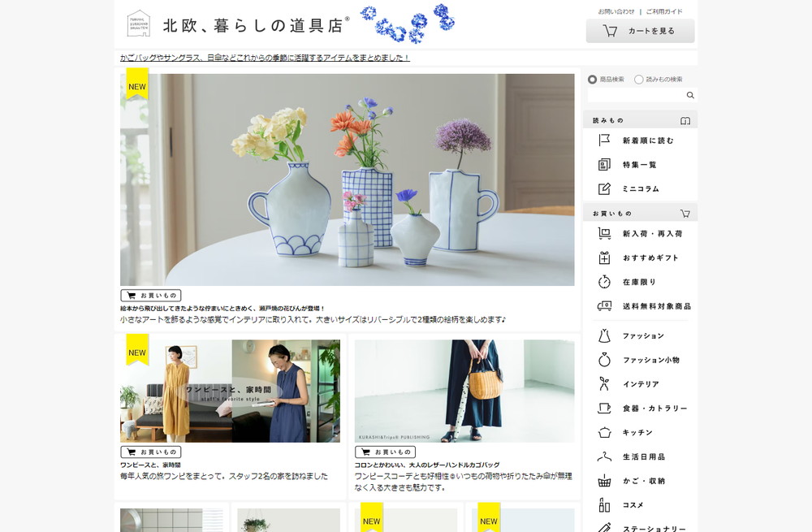Open おすすめギフト menu item
The image size is (812, 532).
click(650, 258)
